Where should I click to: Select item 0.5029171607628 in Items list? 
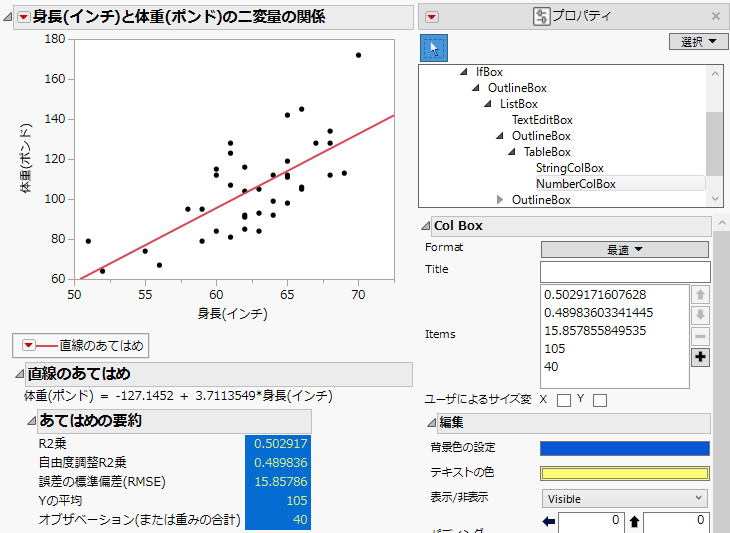click(595, 295)
